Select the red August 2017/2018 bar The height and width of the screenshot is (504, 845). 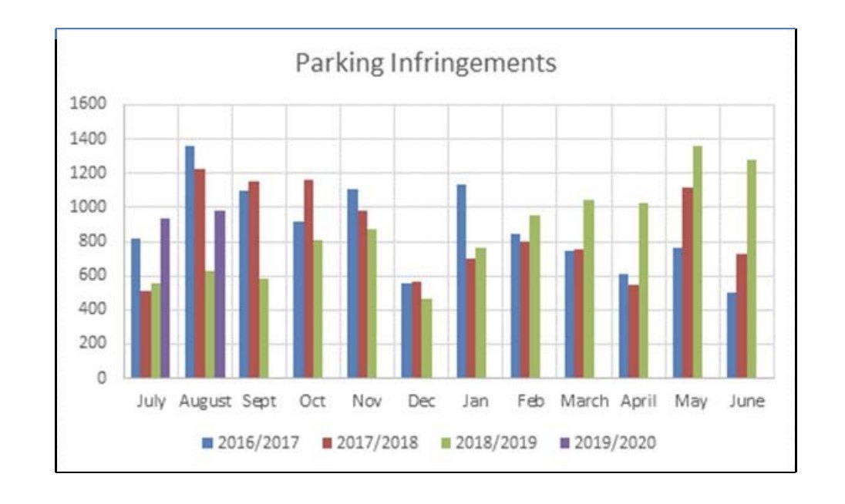tap(200, 274)
